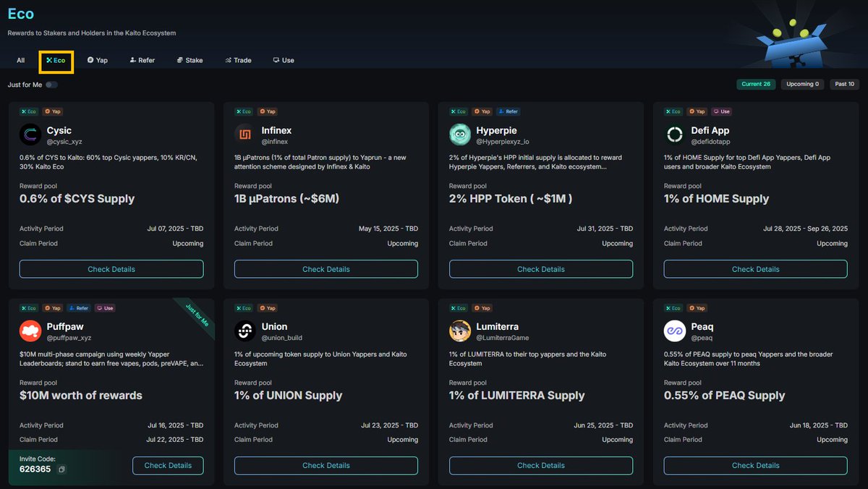The width and height of the screenshot is (868, 489).
Task: Click the Defi App logo icon
Action: point(675,135)
